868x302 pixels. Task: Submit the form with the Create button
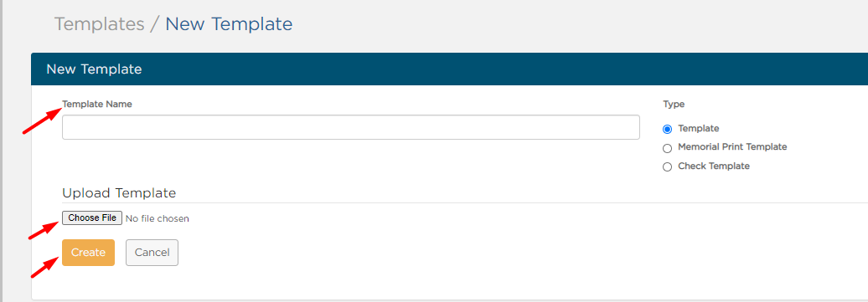[89, 253]
